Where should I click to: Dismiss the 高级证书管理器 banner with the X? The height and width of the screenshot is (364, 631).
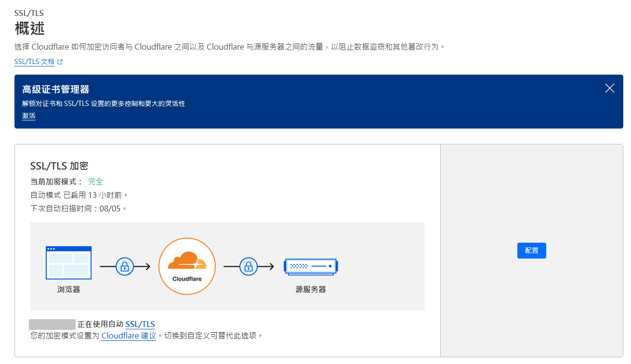click(609, 88)
